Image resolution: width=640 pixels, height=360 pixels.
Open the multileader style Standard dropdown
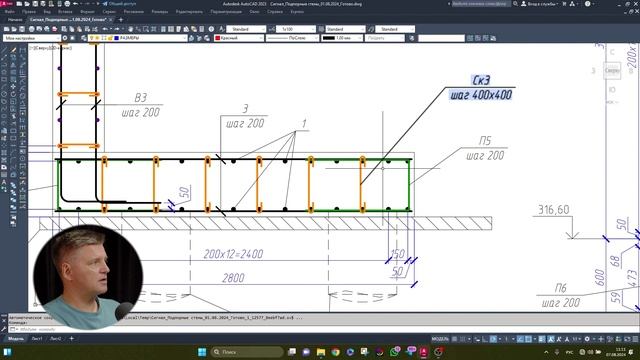(x=395, y=29)
